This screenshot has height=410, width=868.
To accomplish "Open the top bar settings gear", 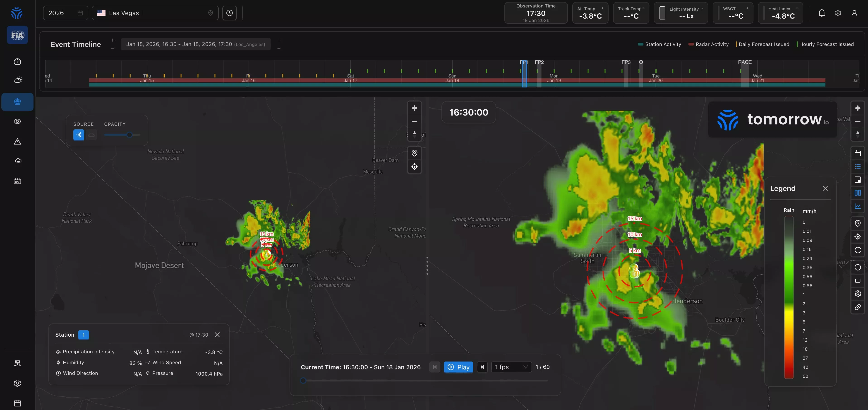I will coord(838,13).
